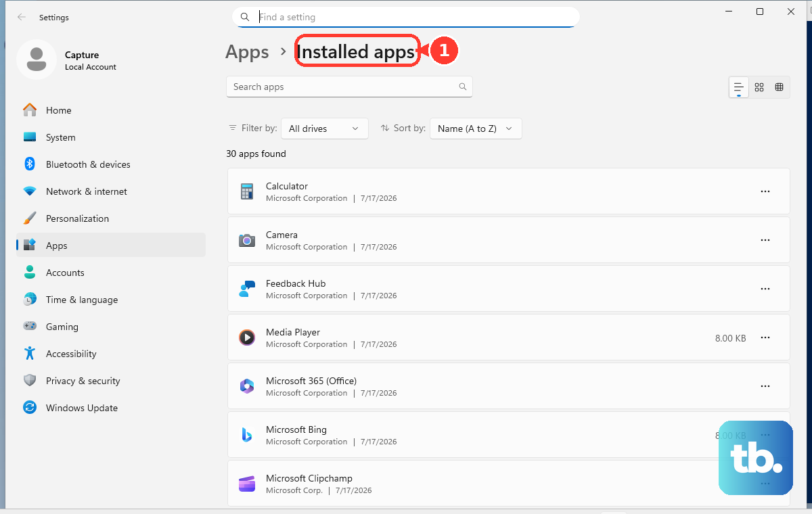This screenshot has height=514, width=812.
Task: Click the Privacy shield icon
Action: (30, 380)
